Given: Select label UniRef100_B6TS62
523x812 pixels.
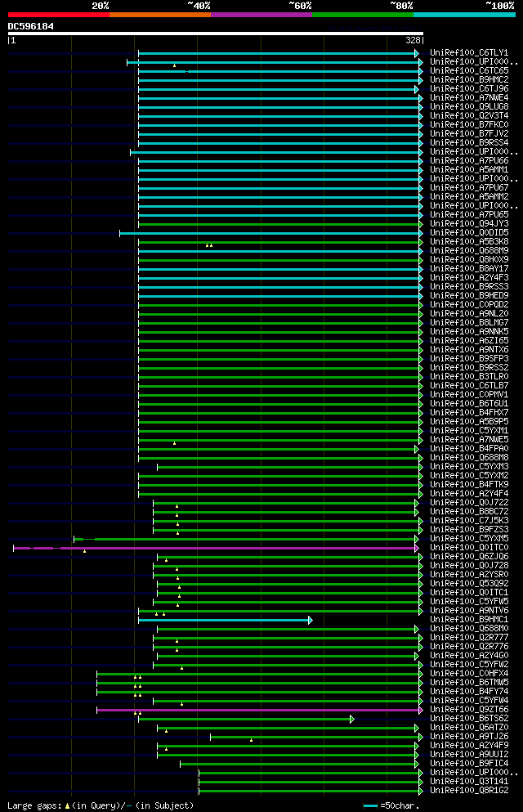Looking at the screenshot, I should [x=469, y=719].
